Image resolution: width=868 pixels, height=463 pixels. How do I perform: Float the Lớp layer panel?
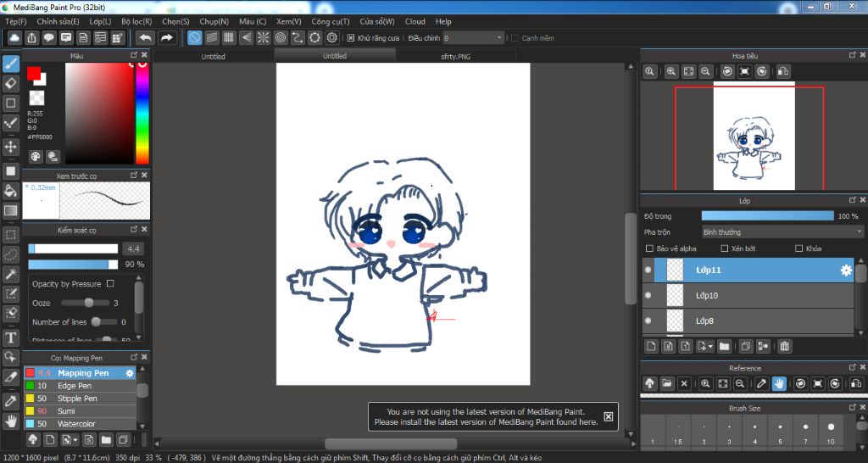coord(853,200)
